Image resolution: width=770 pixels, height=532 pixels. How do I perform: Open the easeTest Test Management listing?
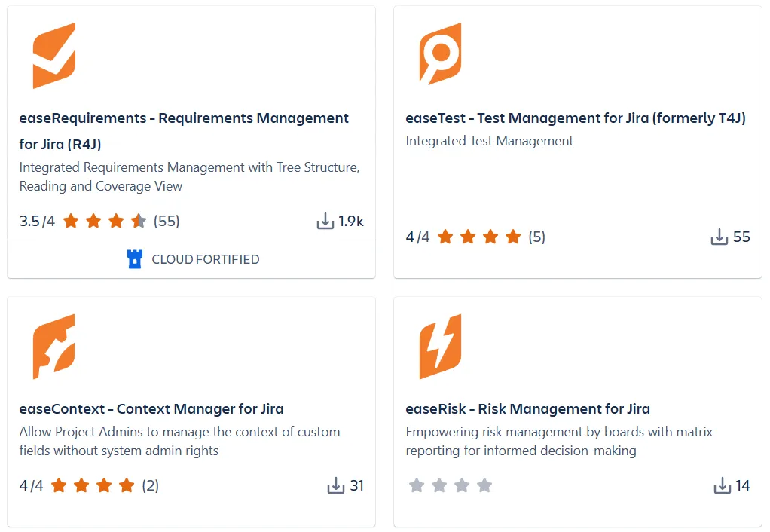(x=576, y=118)
